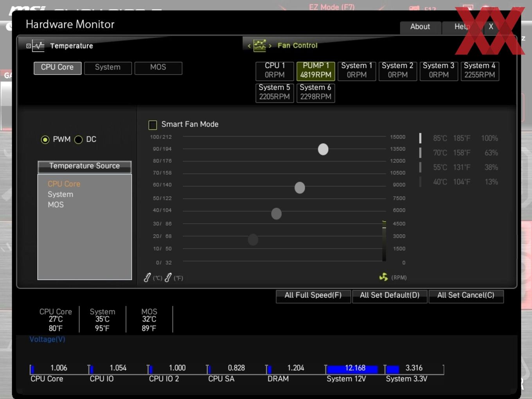The height and width of the screenshot is (399, 532).
Task: Click the System 3.3V 3.316 voltage bar
Action: (x=414, y=369)
